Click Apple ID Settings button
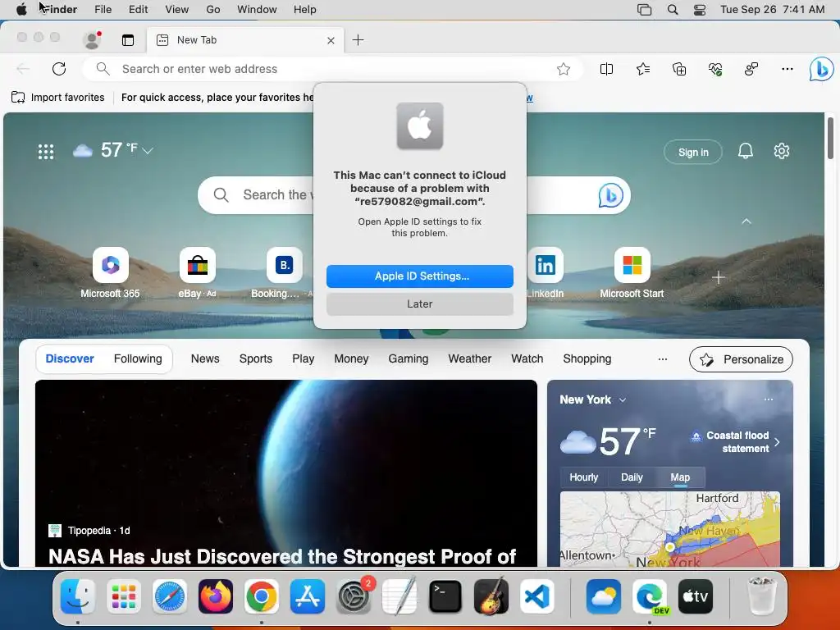The height and width of the screenshot is (630, 840). 420,276
